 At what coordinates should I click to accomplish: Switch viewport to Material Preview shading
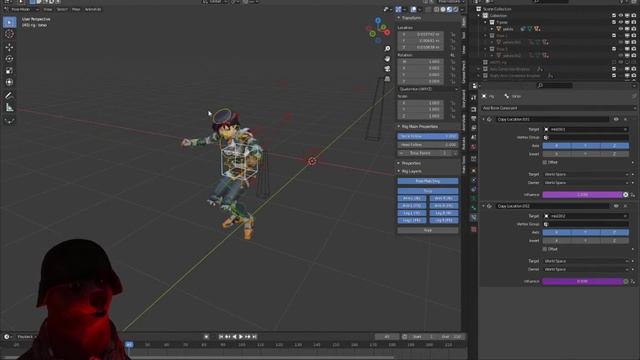point(449,9)
